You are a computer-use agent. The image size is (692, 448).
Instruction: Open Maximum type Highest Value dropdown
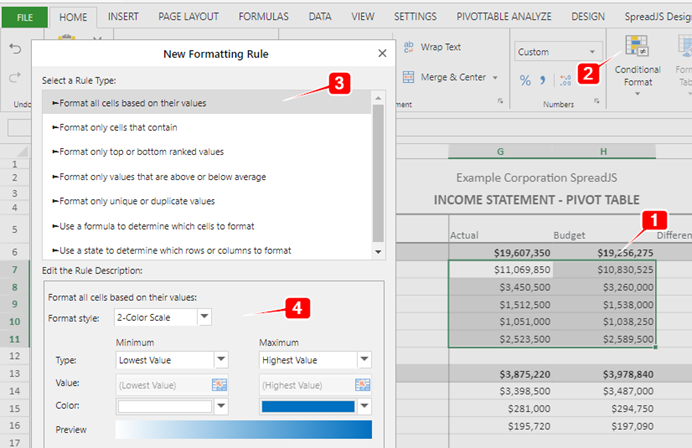pyautogui.click(x=365, y=360)
